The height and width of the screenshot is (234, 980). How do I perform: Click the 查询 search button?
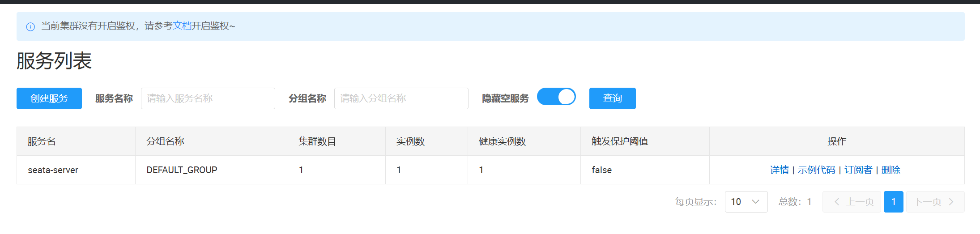[x=613, y=98]
